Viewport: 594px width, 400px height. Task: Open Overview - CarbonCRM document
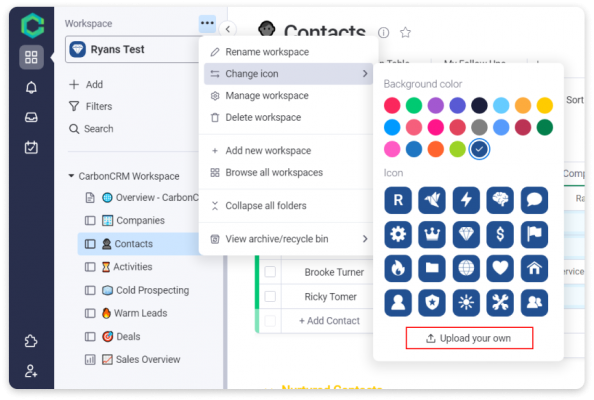click(157, 197)
